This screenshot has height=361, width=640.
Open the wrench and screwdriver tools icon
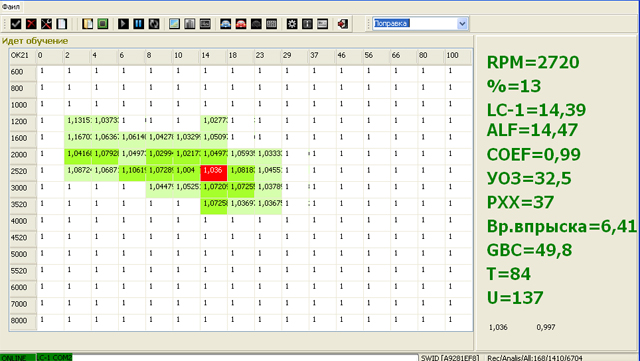pyautogui.click(x=47, y=24)
